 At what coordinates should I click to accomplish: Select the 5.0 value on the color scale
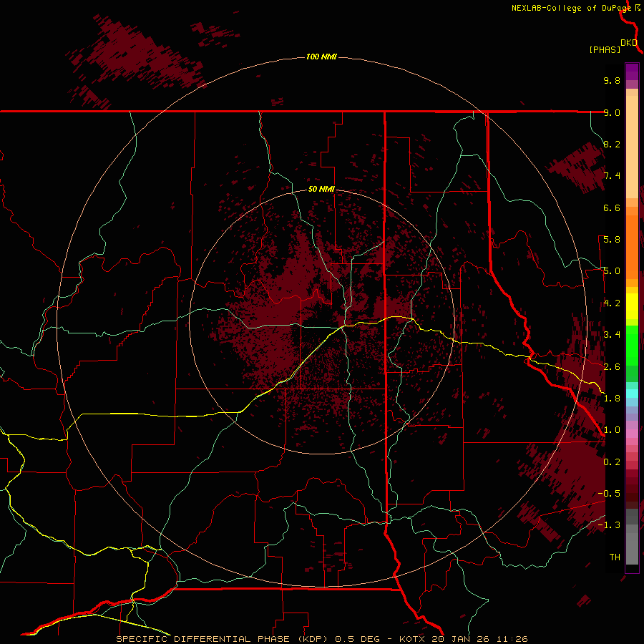612,271
